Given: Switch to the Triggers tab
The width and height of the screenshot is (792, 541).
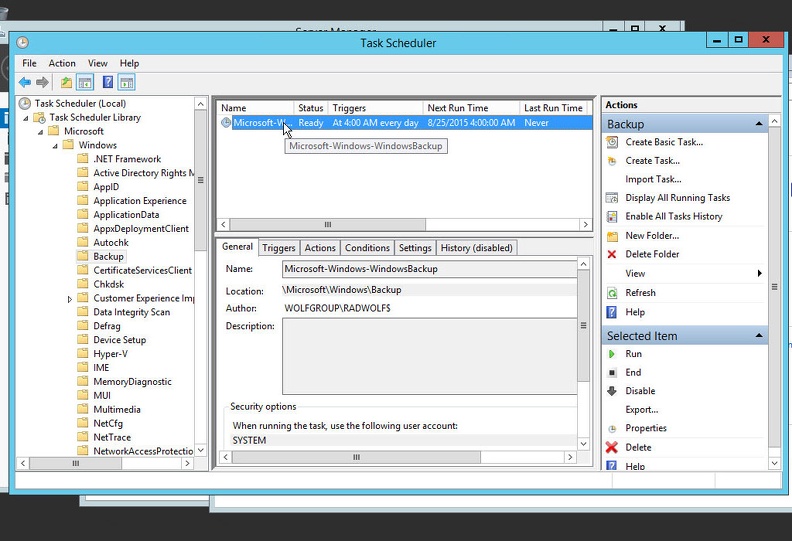Looking at the screenshot, I should pyautogui.click(x=279, y=248).
